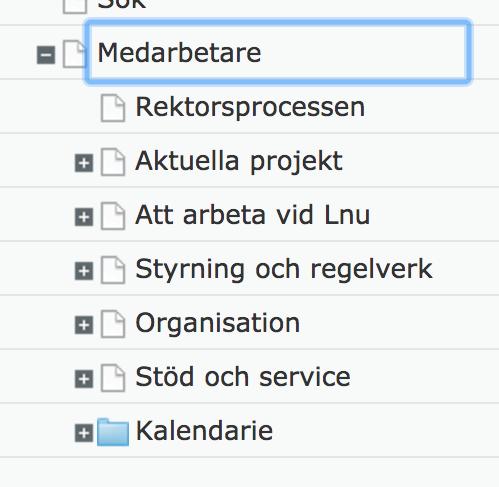Click the Medarbetare page icon
The width and height of the screenshot is (499, 487).
pyautogui.click(x=75, y=54)
